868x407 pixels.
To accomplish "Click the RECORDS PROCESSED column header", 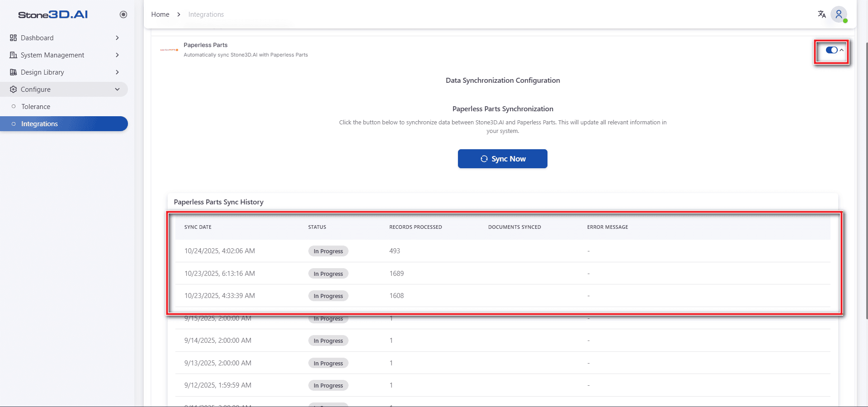I will click(415, 227).
